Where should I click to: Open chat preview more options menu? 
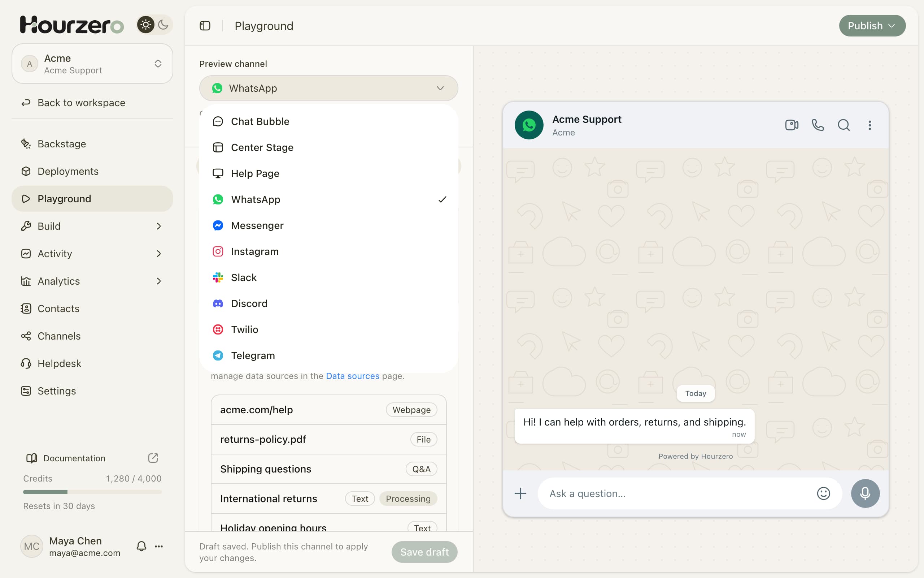869,125
